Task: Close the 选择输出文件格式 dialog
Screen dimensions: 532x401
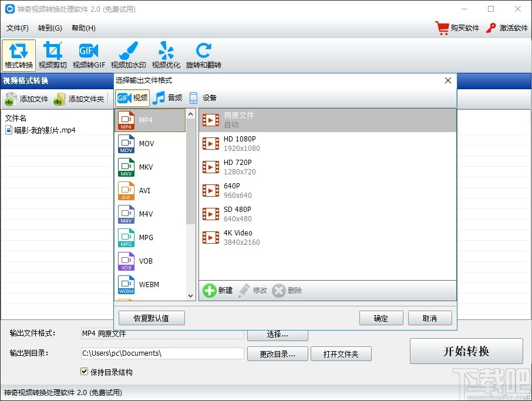Action: (x=448, y=80)
